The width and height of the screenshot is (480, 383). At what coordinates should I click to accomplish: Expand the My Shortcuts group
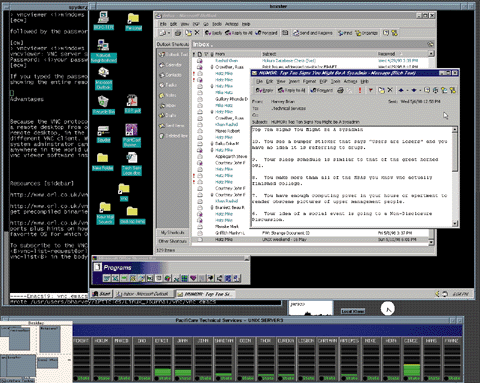pos(173,232)
